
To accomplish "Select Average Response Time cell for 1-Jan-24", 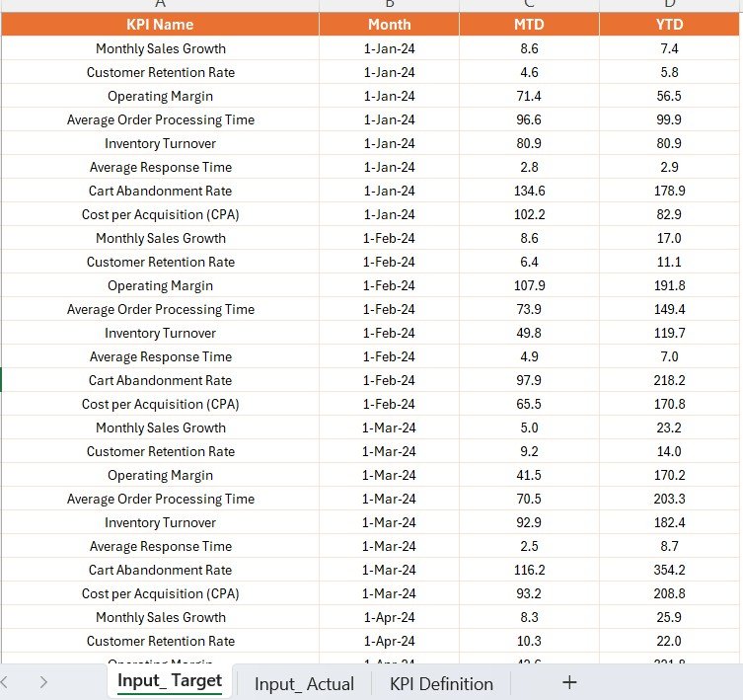I will tap(160, 167).
